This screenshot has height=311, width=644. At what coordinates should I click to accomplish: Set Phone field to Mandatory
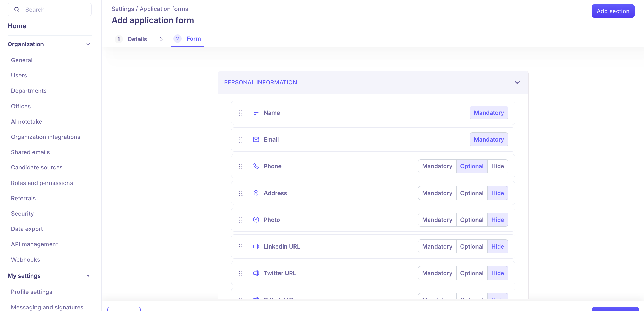[x=437, y=166]
